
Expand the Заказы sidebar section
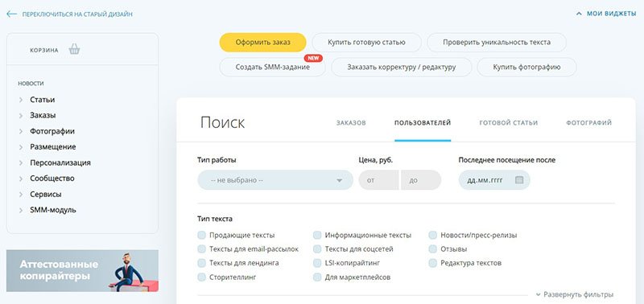[43, 115]
